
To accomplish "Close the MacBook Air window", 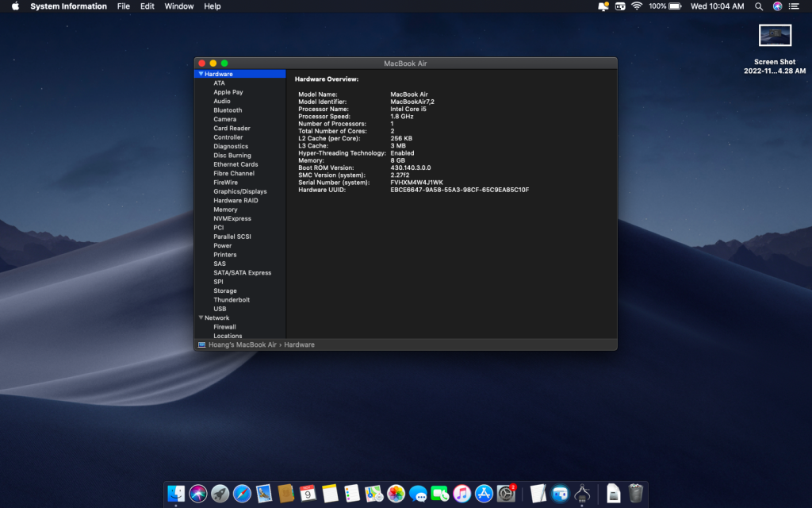I will point(202,63).
